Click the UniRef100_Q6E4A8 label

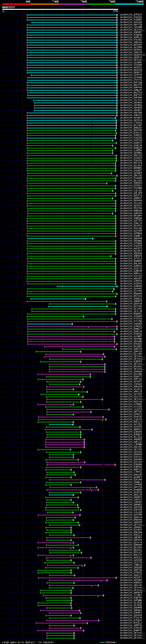[131, 238]
